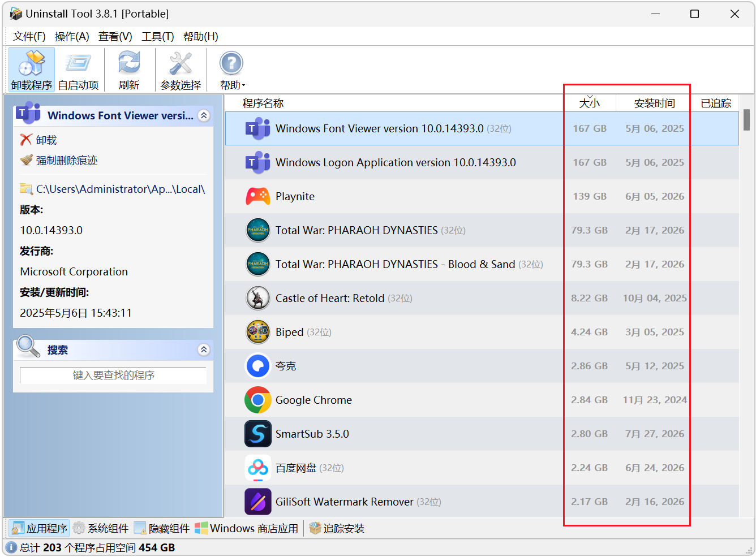
Task: Click 11月 23, 2024 install date
Action: coord(655,400)
